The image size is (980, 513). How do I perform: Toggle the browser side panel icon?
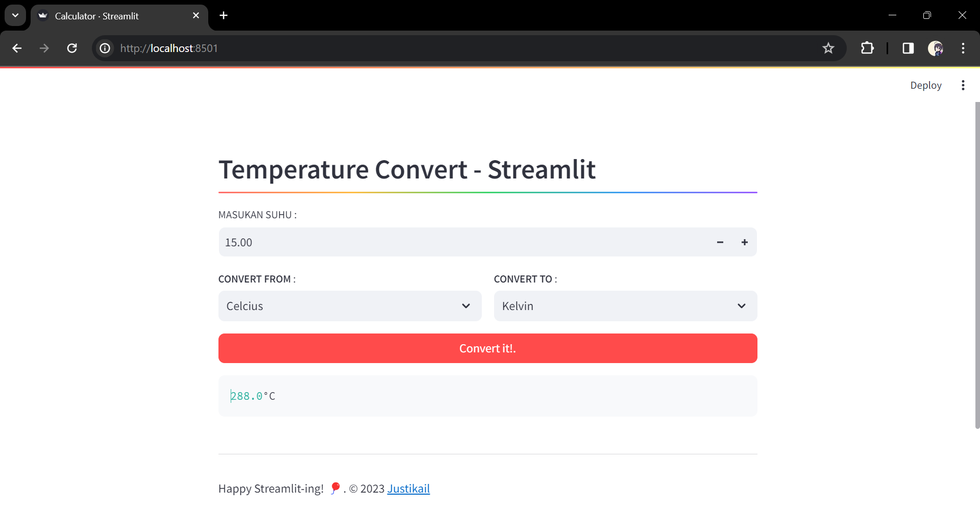pyautogui.click(x=908, y=48)
